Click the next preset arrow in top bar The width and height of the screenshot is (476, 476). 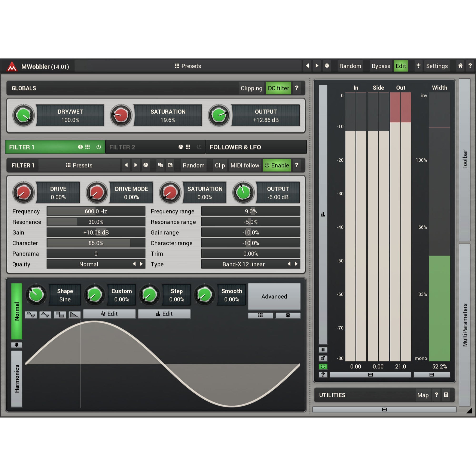pyautogui.click(x=317, y=66)
